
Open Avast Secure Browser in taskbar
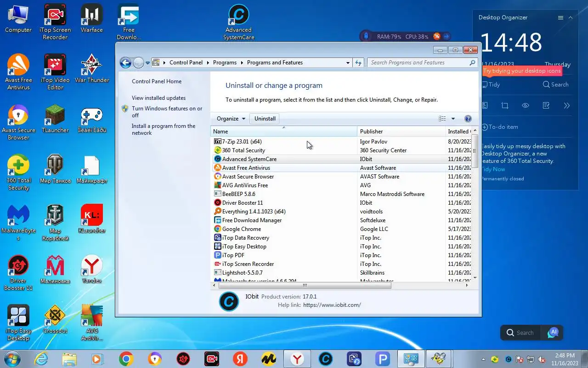[154, 359]
